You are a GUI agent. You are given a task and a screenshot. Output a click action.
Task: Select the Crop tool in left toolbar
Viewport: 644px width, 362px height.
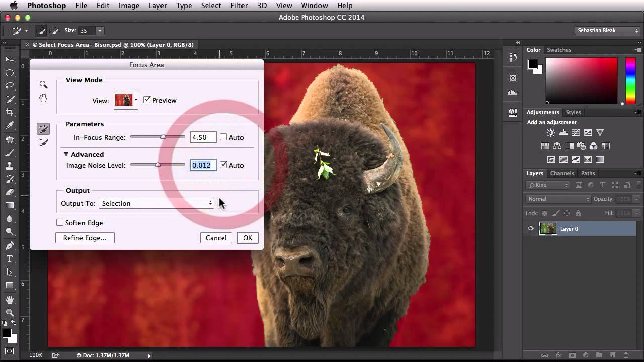click(x=10, y=112)
